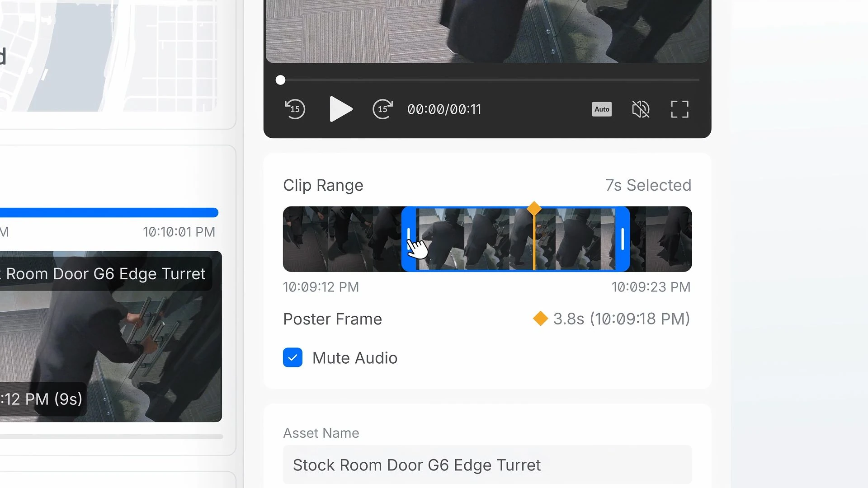The image size is (868, 488).
Task: Select clip range right trim handle
Action: pos(623,239)
